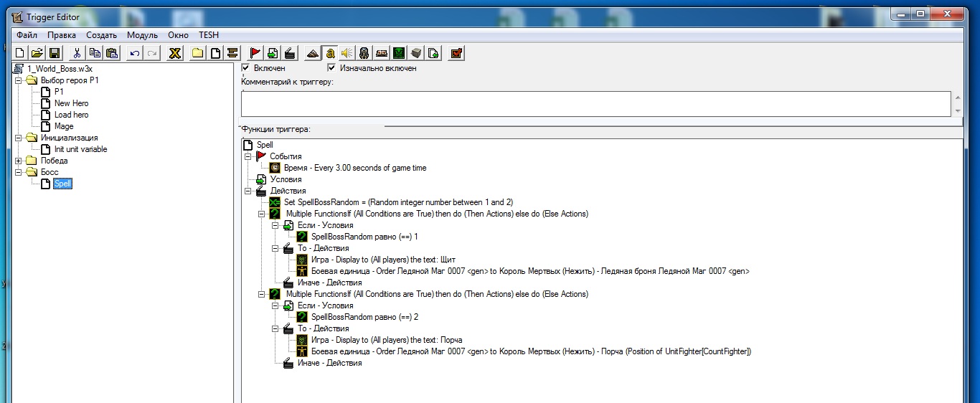Click the New Action clapperboard icon
This screenshot has height=403, width=980.
(289, 52)
